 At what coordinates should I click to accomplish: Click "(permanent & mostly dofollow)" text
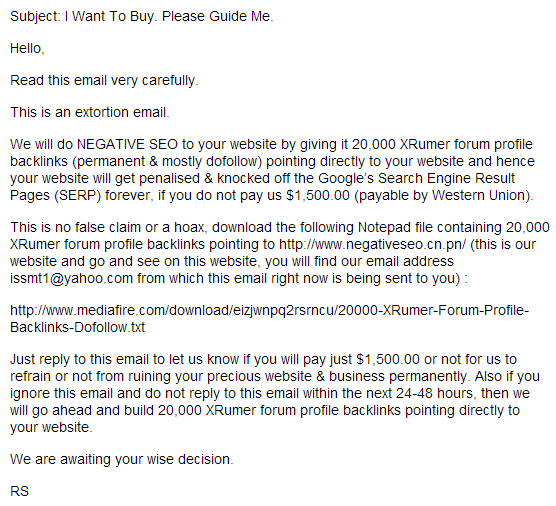[x=167, y=161]
